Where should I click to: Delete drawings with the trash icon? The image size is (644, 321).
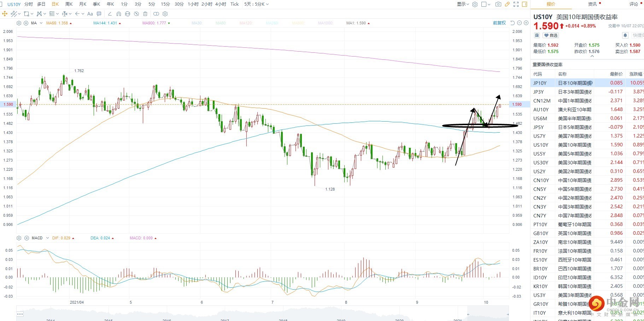tap(145, 14)
